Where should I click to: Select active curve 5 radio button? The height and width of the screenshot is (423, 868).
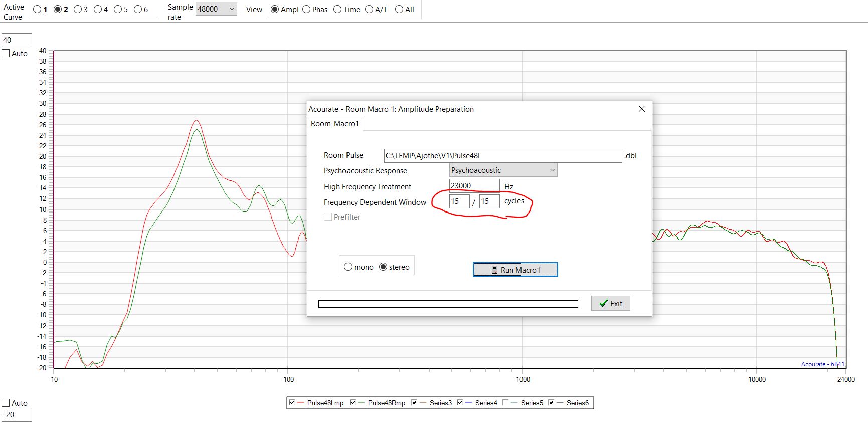click(x=118, y=9)
